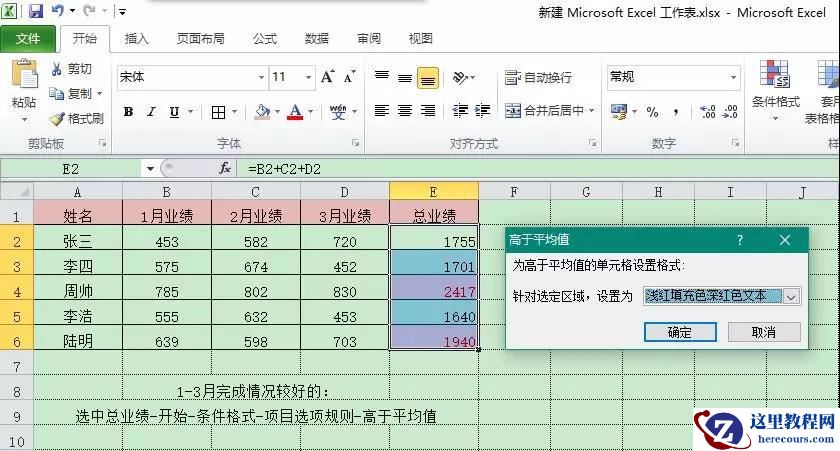Expand Name Box dropdown arrow
The height and width of the screenshot is (451, 840).
click(x=150, y=169)
